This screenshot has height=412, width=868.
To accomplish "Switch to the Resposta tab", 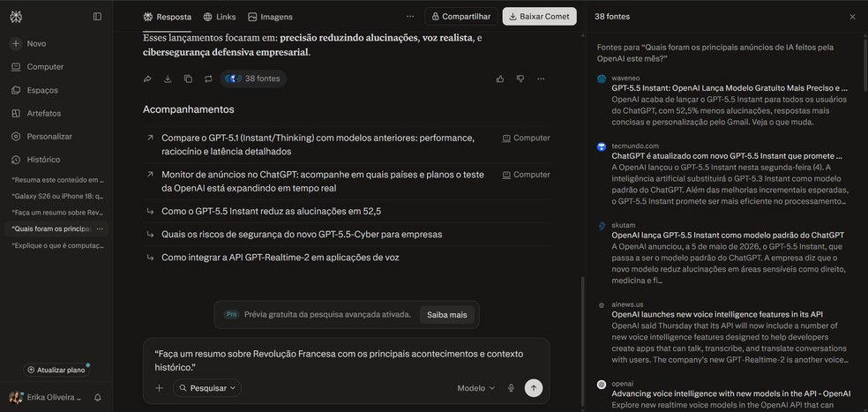I will (x=168, y=17).
